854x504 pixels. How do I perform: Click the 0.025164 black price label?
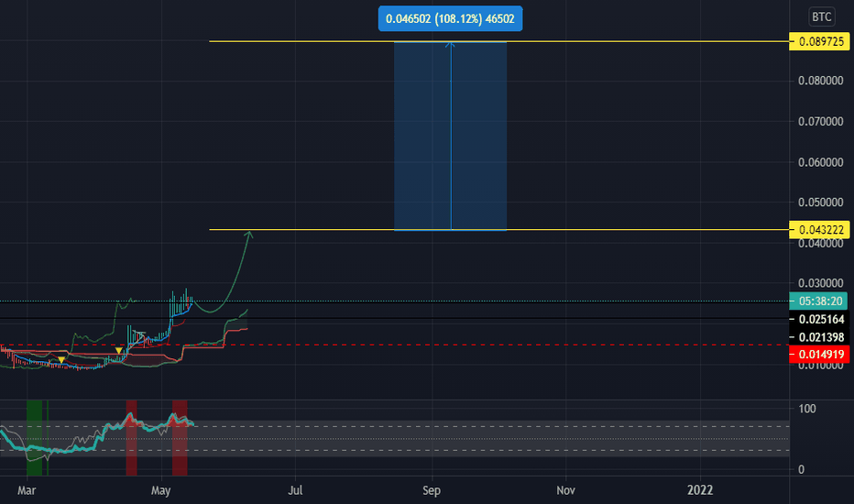[819, 319]
